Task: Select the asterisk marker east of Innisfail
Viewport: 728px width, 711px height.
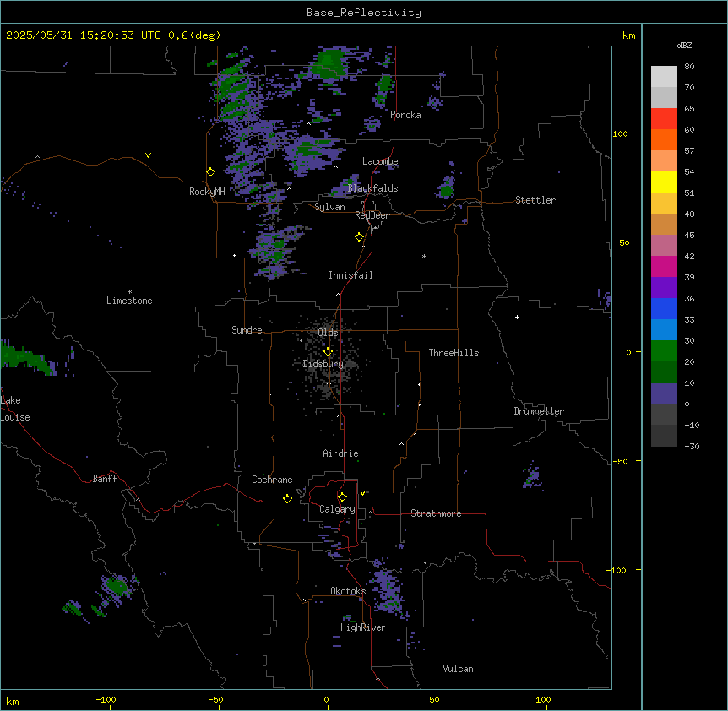Action: click(x=424, y=256)
